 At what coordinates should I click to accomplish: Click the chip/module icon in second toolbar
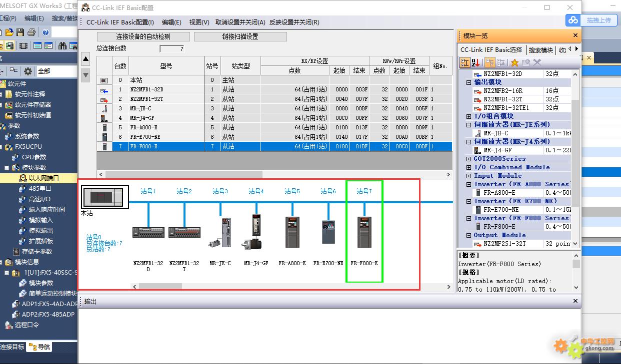[23, 46]
